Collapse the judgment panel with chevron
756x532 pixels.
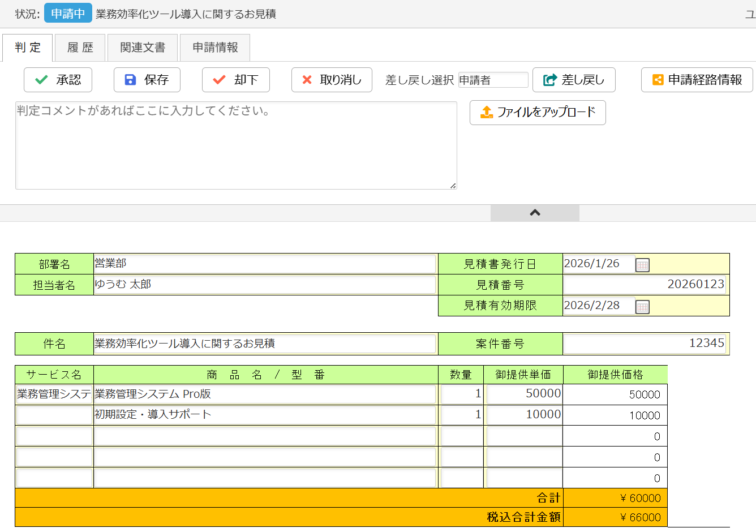535,213
